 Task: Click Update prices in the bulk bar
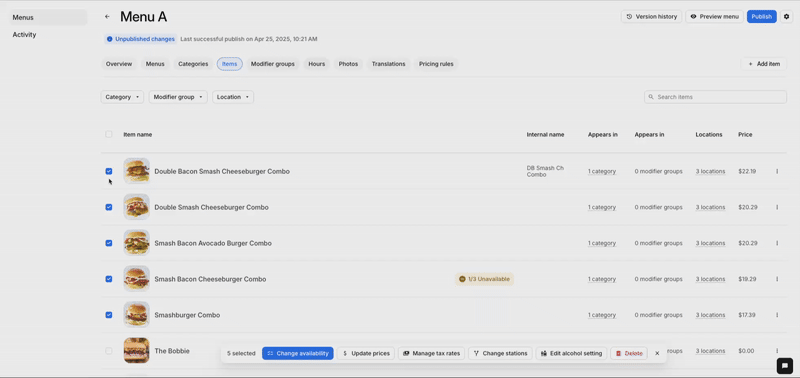[x=366, y=353]
